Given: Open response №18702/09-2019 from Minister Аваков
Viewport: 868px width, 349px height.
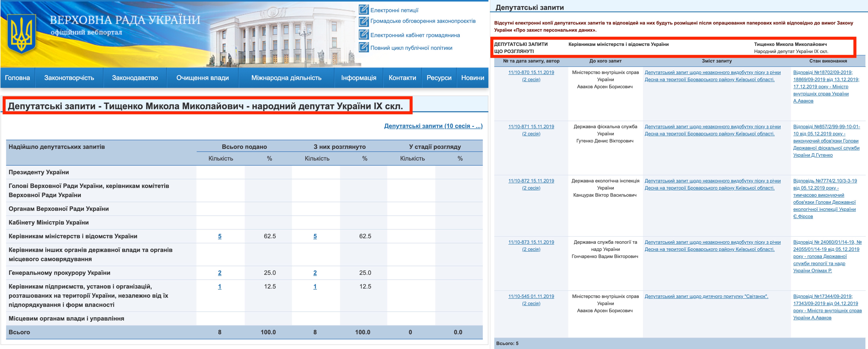Looking at the screenshot, I should click(826, 87).
